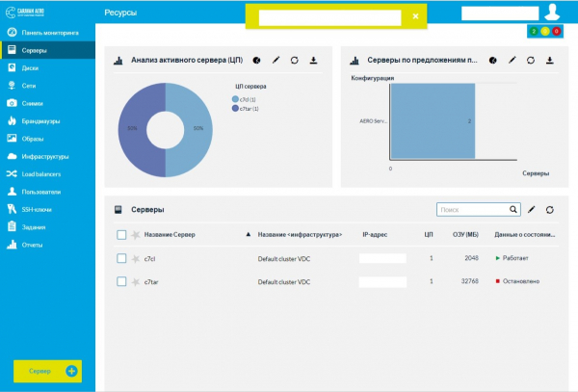Open the c7cl server link
The image size is (578, 392).
150,258
